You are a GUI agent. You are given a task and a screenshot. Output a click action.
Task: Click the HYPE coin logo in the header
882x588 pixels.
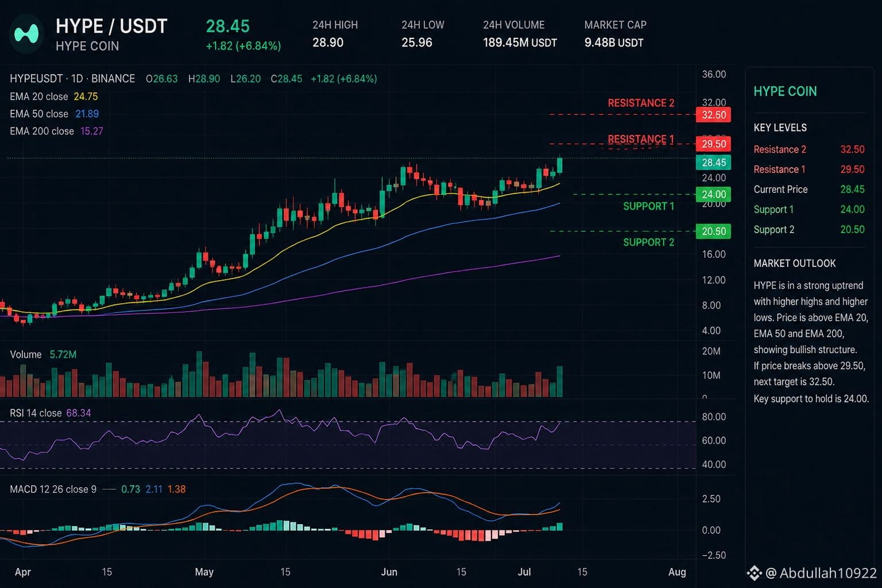point(26,34)
